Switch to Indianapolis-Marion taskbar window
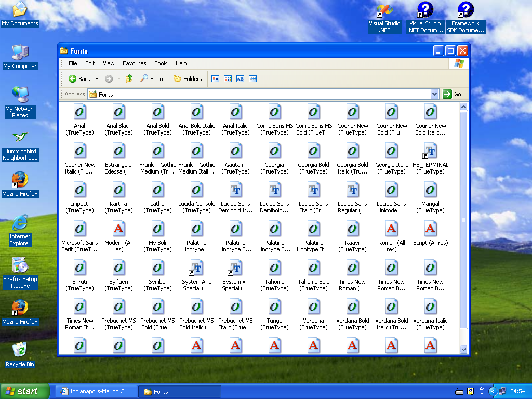The image size is (532, 399). pos(96,392)
